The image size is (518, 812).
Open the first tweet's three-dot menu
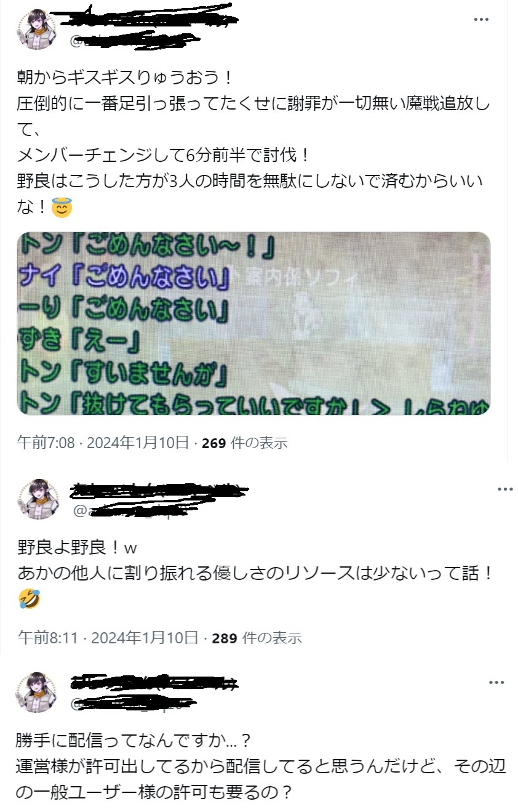pos(481,20)
